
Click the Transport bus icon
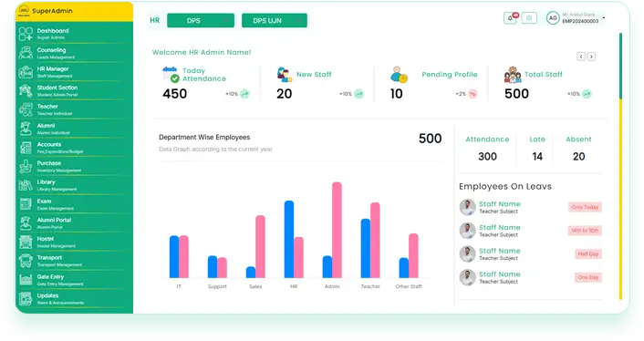[x=26, y=261]
